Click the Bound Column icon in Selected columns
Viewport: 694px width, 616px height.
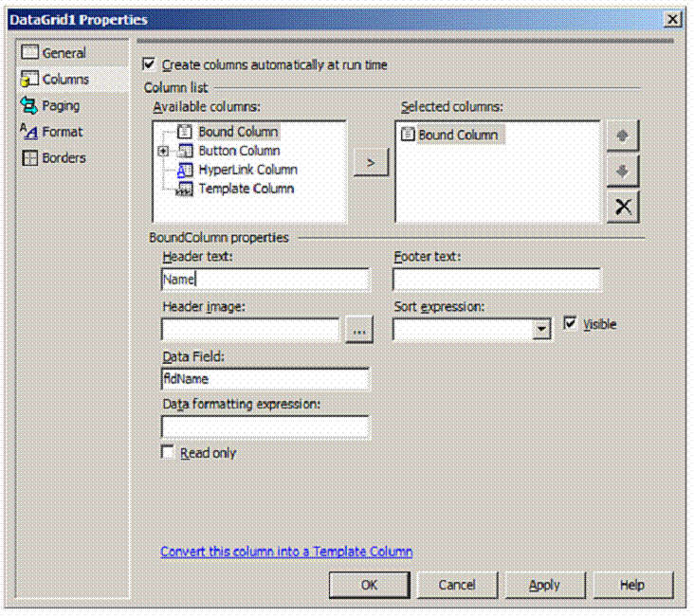tap(408, 135)
